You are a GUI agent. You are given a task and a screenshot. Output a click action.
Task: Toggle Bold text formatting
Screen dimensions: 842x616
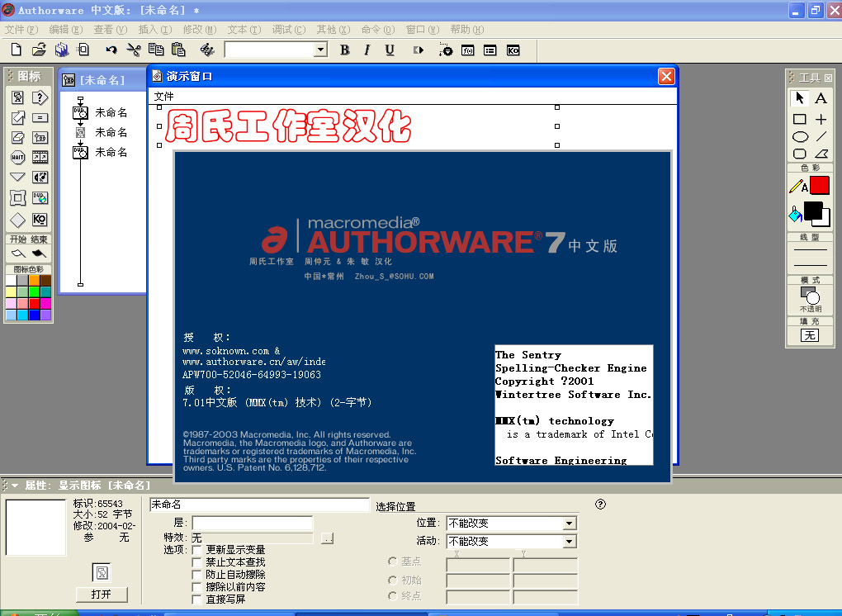click(345, 50)
